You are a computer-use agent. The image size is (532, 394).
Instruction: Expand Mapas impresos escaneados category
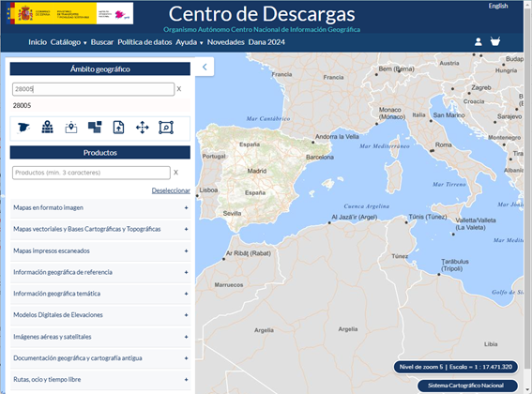tap(100, 250)
